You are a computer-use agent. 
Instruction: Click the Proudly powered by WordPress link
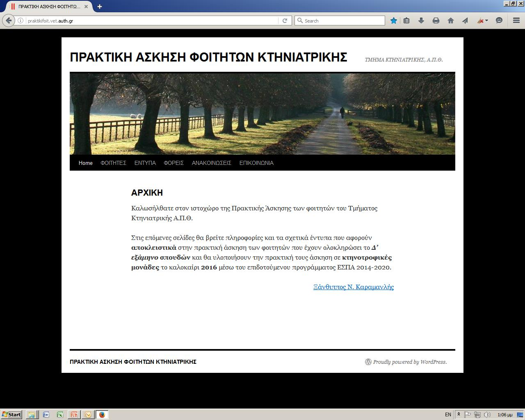[410, 362]
